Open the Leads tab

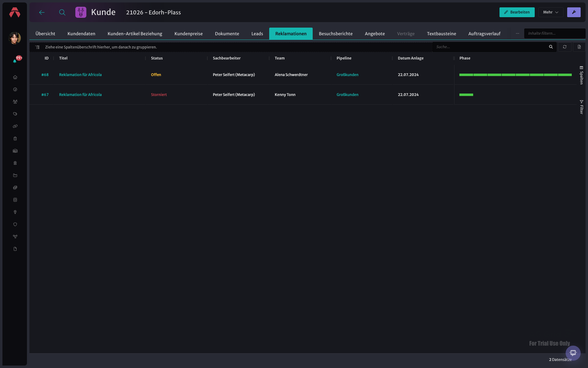(257, 34)
